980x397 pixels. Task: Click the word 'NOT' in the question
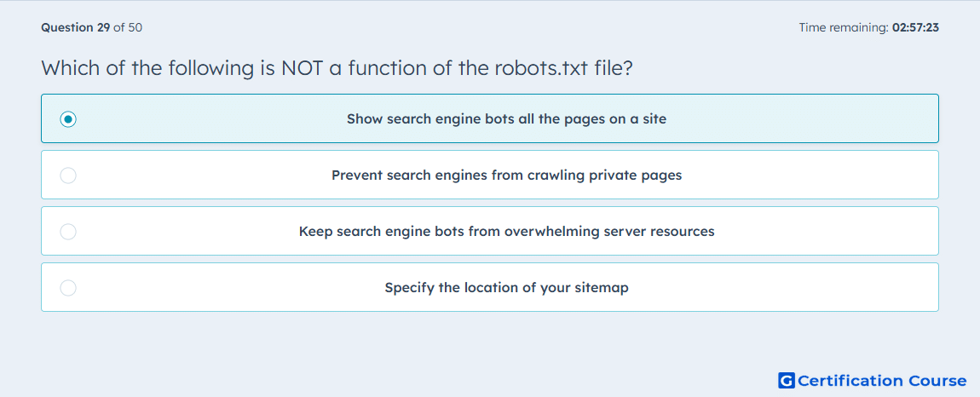(302, 67)
